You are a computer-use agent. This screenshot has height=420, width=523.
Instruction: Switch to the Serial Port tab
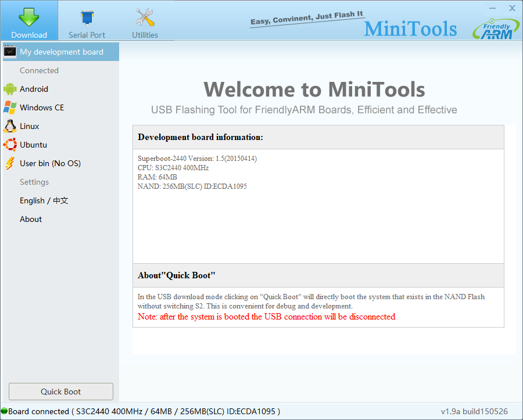[87, 20]
